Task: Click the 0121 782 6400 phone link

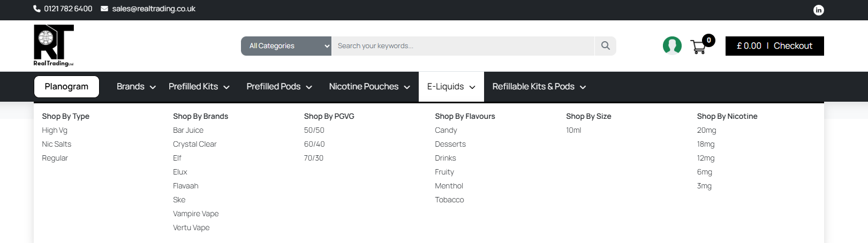Action: point(68,9)
